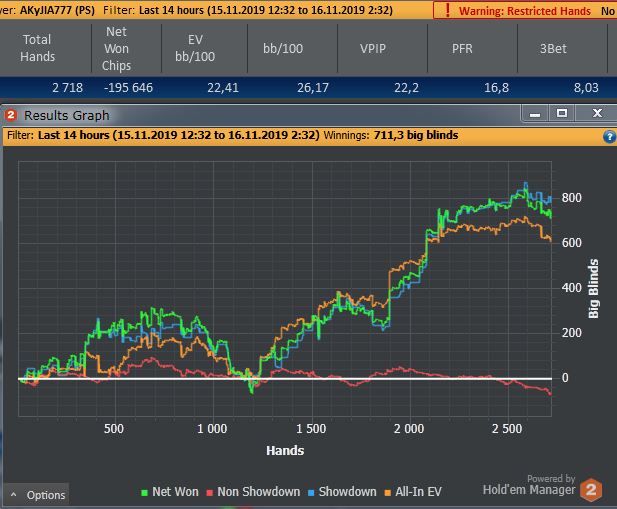Screen dimensions: 617x509
Task: Toggle the Net Won legend series
Action: (x=170, y=492)
